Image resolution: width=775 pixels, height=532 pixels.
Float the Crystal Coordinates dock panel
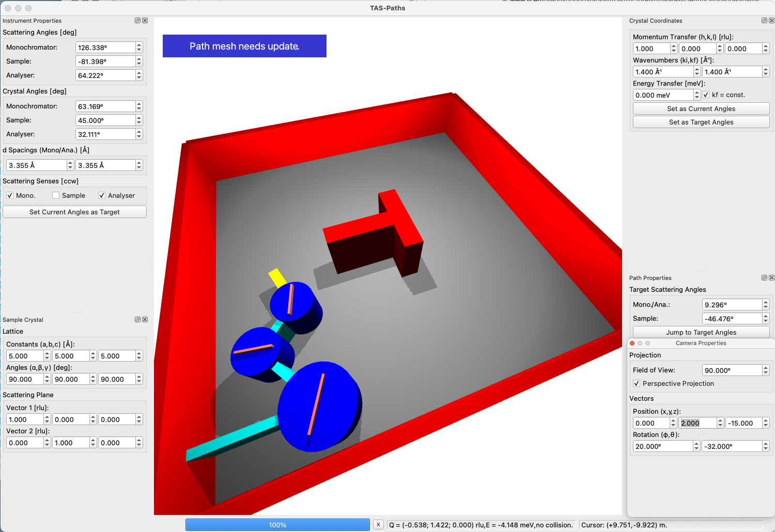[x=764, y=21]
